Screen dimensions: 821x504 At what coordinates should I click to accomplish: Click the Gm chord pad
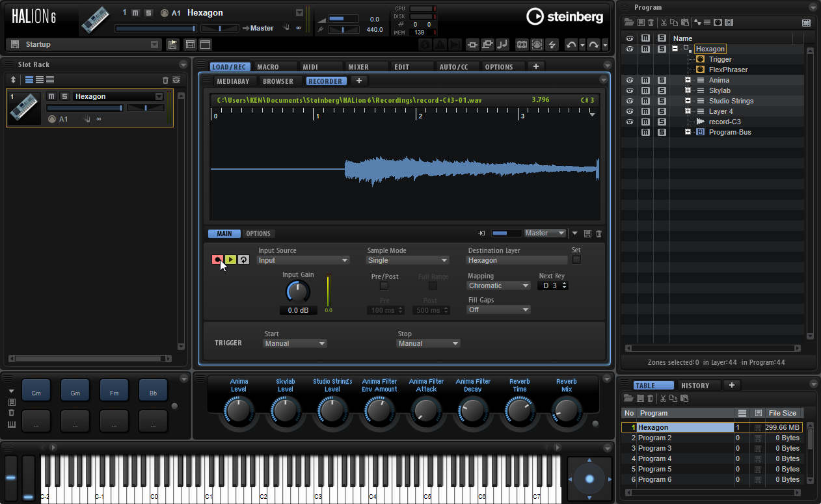coord(75,390)
